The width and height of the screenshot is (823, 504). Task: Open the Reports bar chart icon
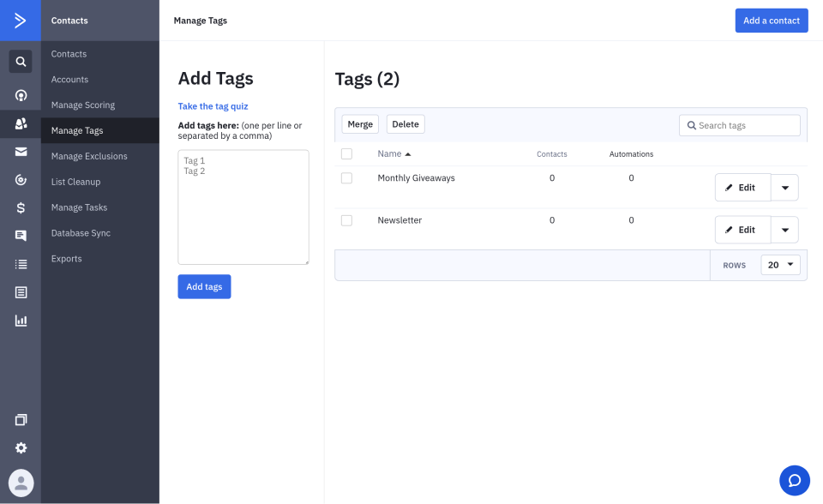(x=21, y=321)
